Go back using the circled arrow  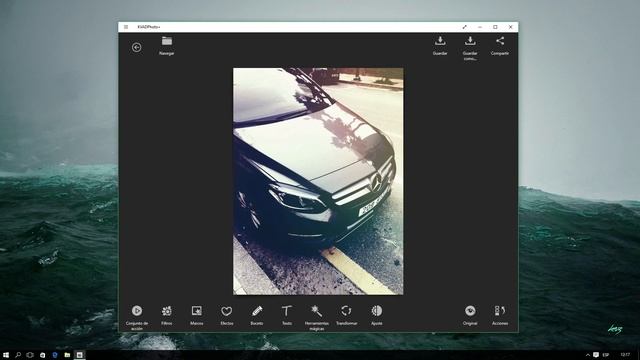(137, 47)
